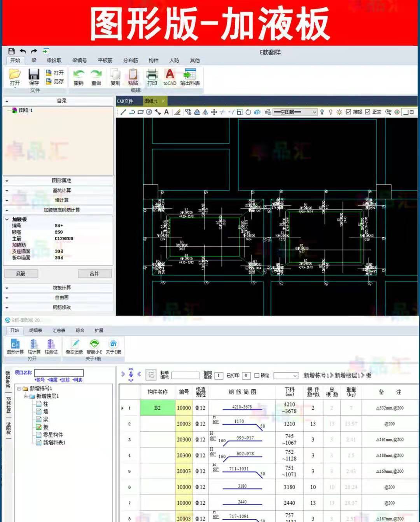Expand the 墙计算 panel section
The image size is (420, 522).
[x=58, y=200]
